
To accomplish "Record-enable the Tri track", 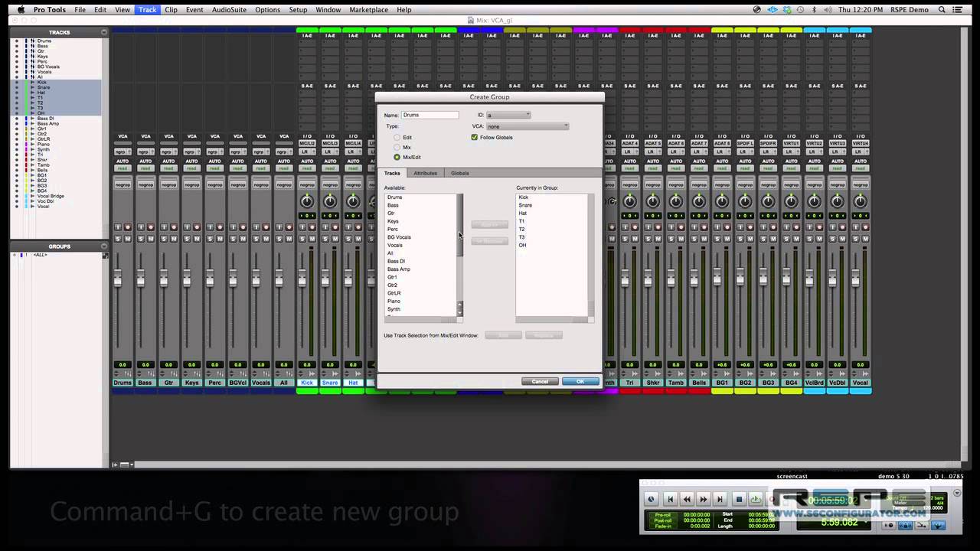I will tap(635, 227).
